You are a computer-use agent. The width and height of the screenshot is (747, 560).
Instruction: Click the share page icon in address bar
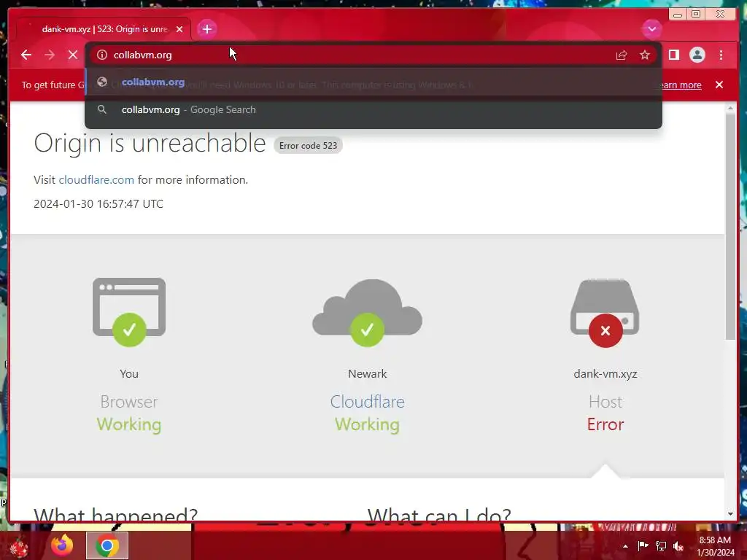pyautogui.click(x=622, y=55)
